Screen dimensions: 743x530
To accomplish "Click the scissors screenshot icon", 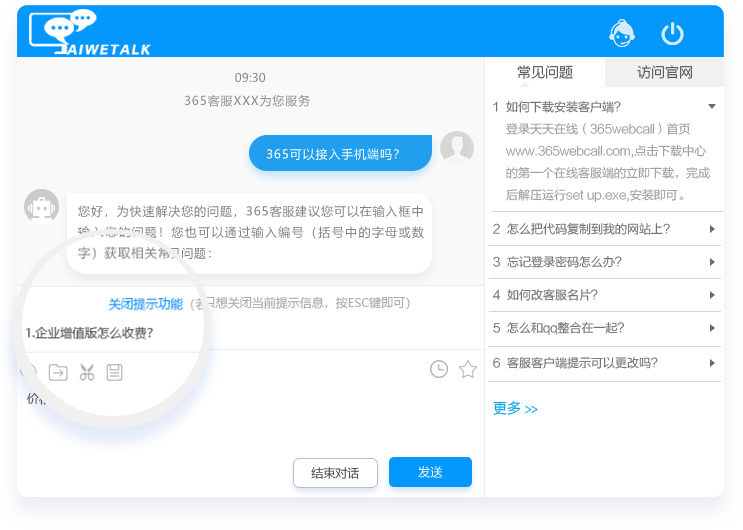I will coord(87,373).
